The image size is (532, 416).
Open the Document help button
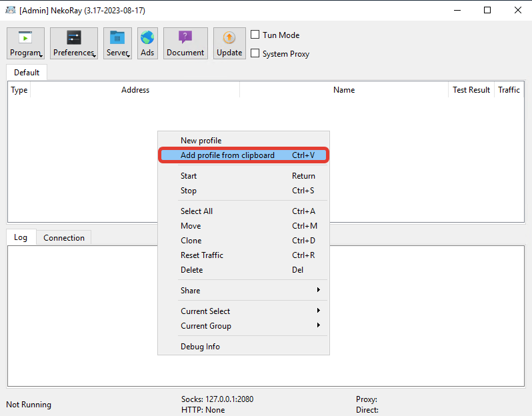(x=185, y=43)
